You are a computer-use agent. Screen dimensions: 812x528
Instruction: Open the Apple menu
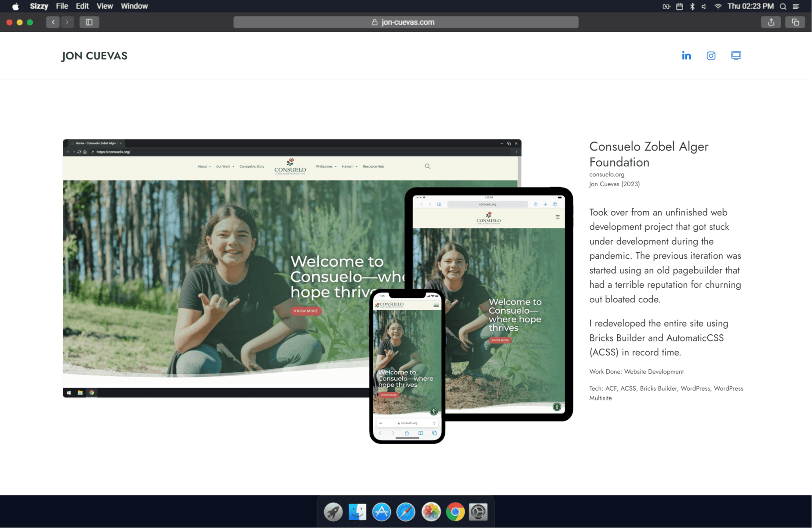(15, 6)
